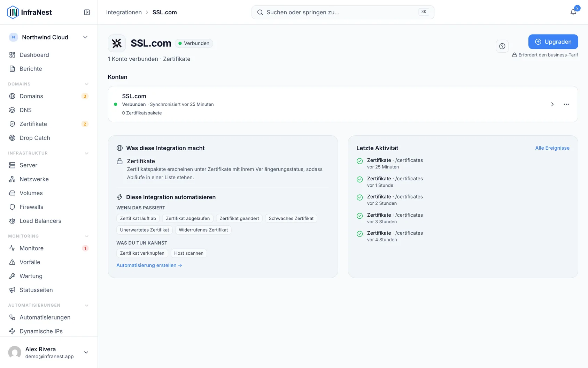Click the Automatisierungen workflow icon
The height and width of the screenshot is (368, 588).
pos(12,317)
